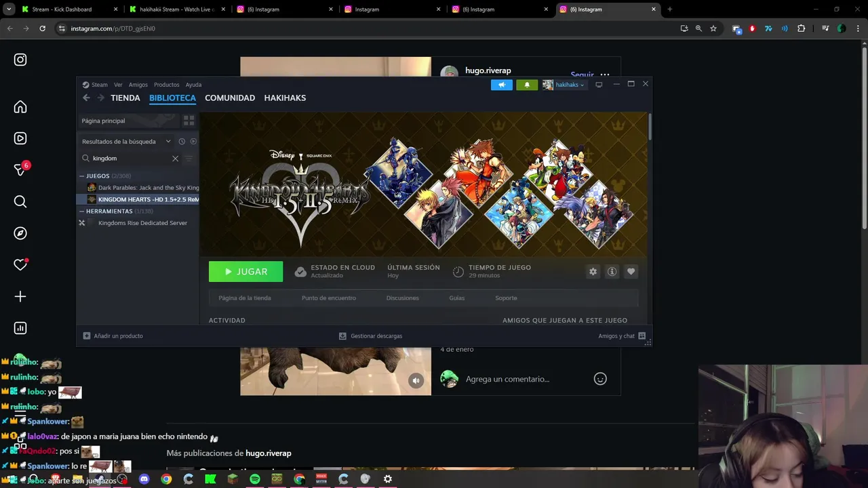Click the library search field
This screenshot has width=868, height=488.
[129, 159]
